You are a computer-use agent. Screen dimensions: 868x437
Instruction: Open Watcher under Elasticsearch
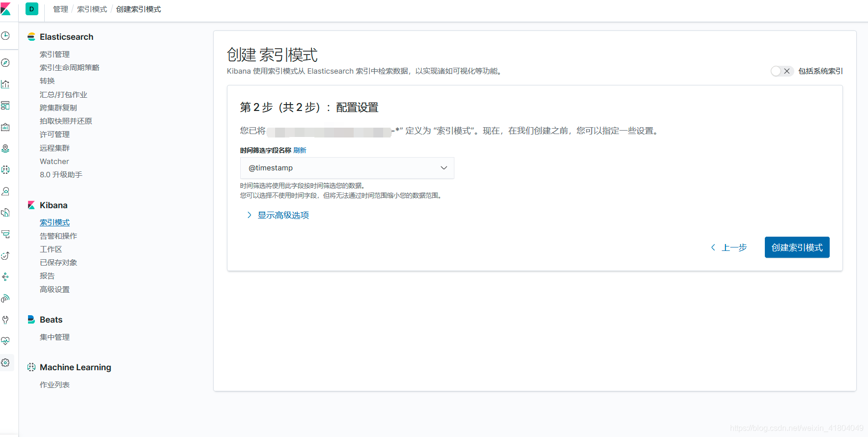[x=54, y=161]
